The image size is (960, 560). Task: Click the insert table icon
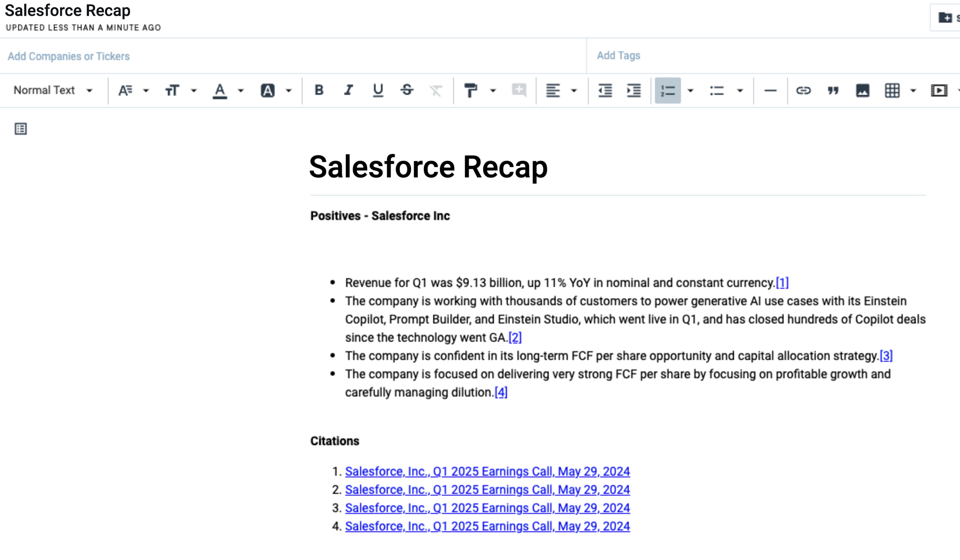point(892,91)
